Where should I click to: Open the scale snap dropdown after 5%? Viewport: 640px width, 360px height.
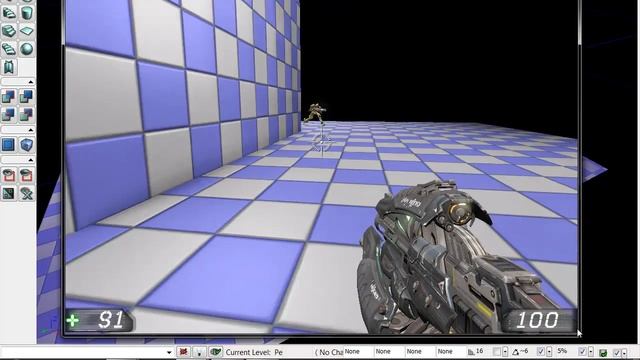591,352
